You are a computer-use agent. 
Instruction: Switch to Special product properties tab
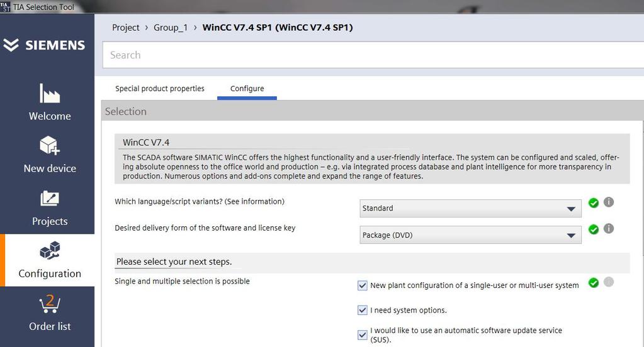click(160, 89)
